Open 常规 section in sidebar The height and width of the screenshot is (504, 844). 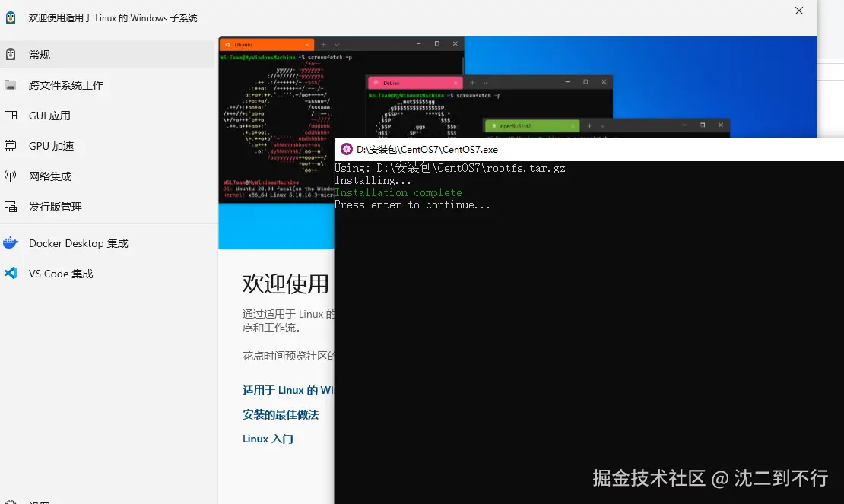[108, 54]
